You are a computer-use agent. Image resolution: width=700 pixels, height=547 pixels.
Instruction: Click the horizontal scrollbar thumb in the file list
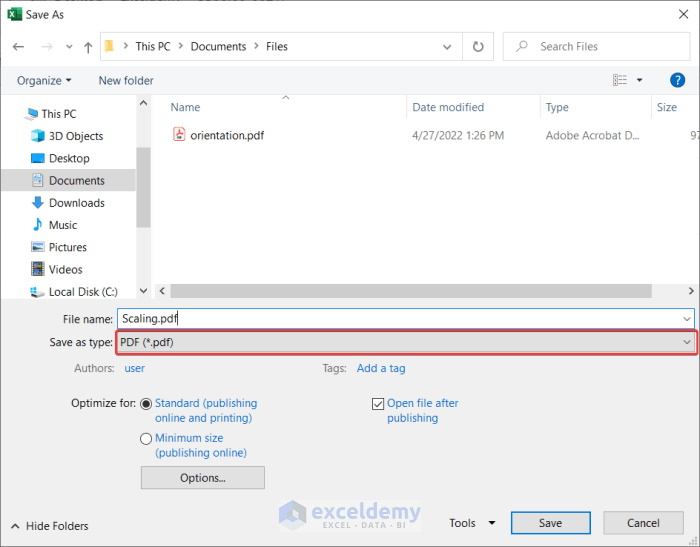click(411, 291)
